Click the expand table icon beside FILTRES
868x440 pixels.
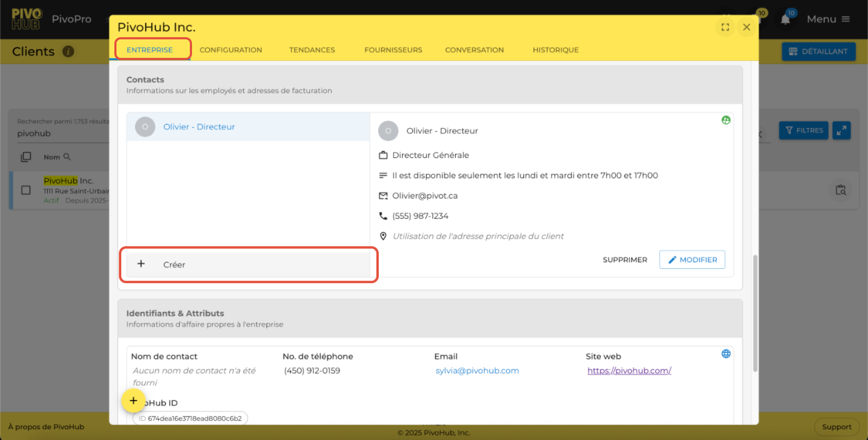coord(841,130)
